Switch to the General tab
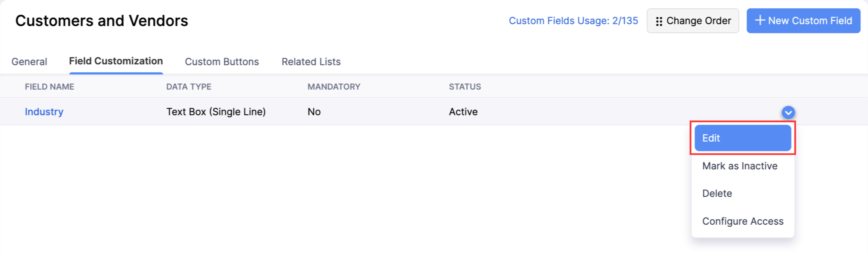Image resolution: width=868 pixels, height=254 pixels. pos(29,61)
